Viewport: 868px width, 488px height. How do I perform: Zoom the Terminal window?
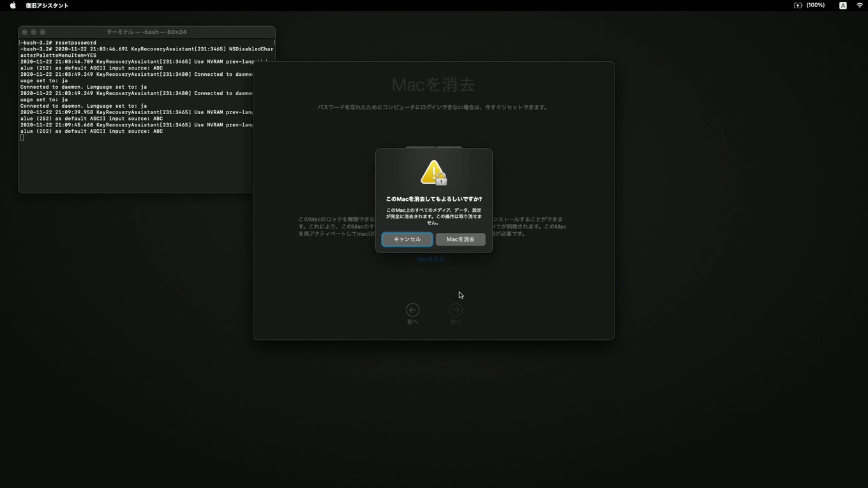43,32
